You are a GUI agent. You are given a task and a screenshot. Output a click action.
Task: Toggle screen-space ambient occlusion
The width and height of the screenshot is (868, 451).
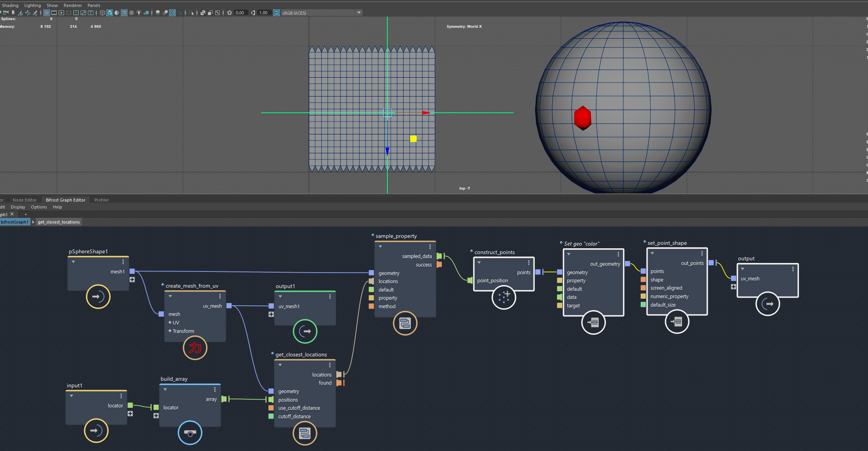(x=158, y=12)
